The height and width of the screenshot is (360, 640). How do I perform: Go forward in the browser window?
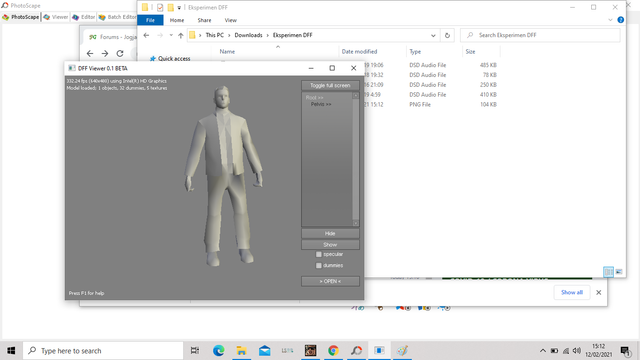(x=105, y=53)
